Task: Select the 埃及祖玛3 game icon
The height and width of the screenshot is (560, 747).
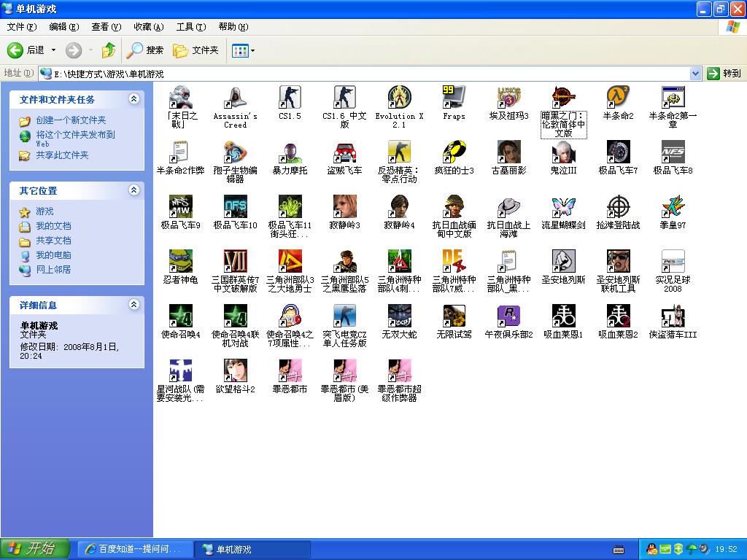Action: click(x=508, y=98)
